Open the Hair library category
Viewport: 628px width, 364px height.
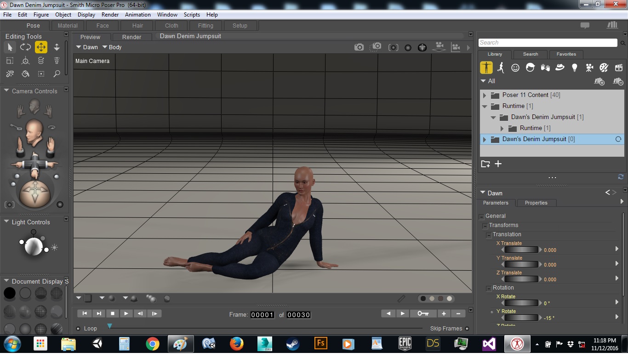click(530, 68)
